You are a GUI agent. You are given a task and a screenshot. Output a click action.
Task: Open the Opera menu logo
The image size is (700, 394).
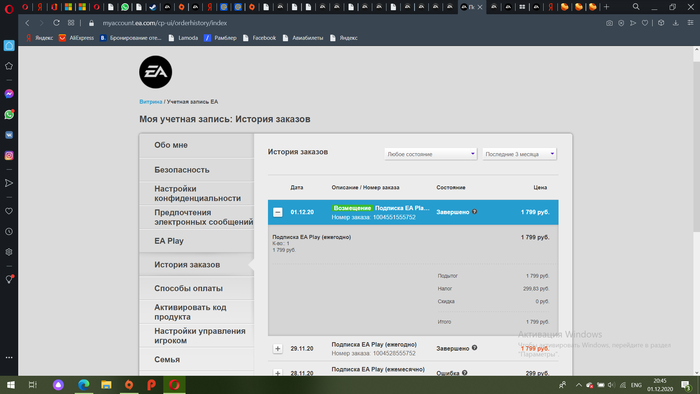9,8
